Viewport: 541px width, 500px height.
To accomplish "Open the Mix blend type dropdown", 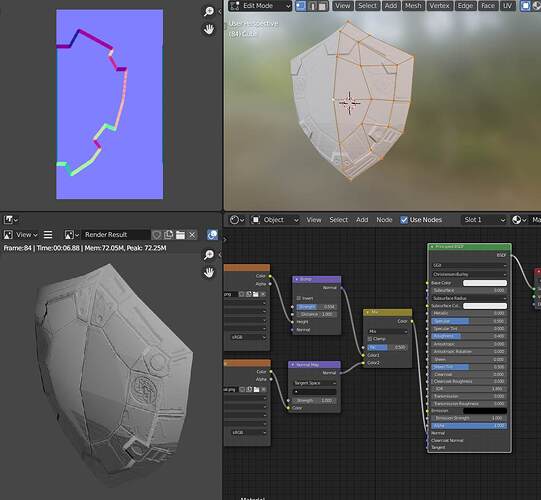I will (x=388, y=331).
